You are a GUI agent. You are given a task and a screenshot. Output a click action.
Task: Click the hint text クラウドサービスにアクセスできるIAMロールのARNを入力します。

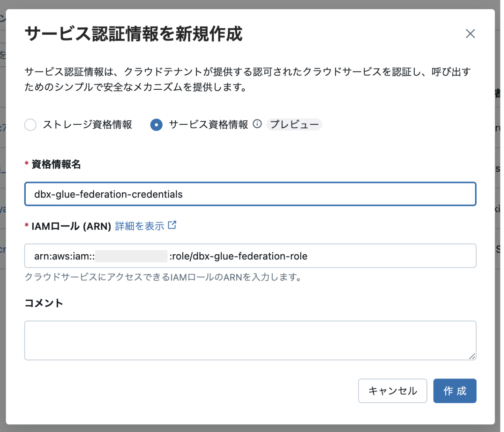tap(163, 277)
